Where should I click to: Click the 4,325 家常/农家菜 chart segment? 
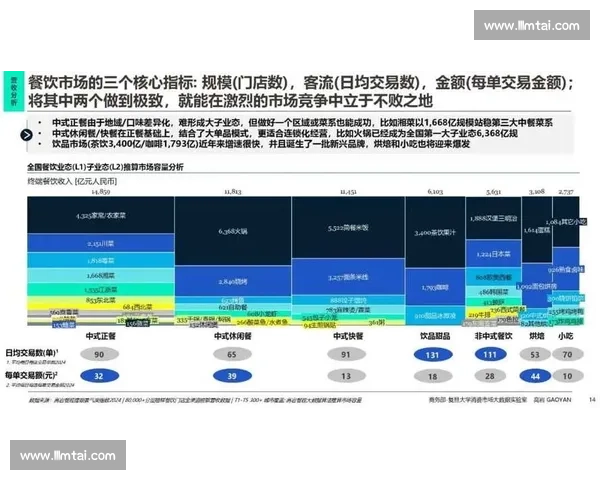point(100,214)
